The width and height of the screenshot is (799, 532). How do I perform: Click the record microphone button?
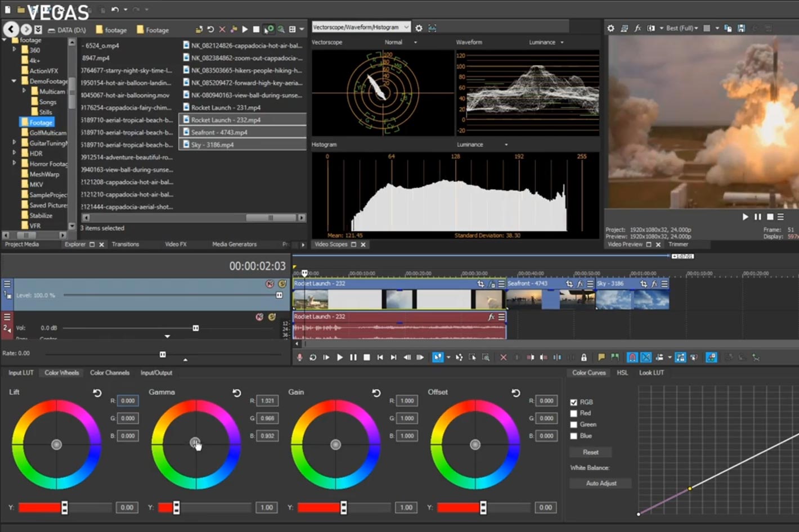click(x=299, y=357)
